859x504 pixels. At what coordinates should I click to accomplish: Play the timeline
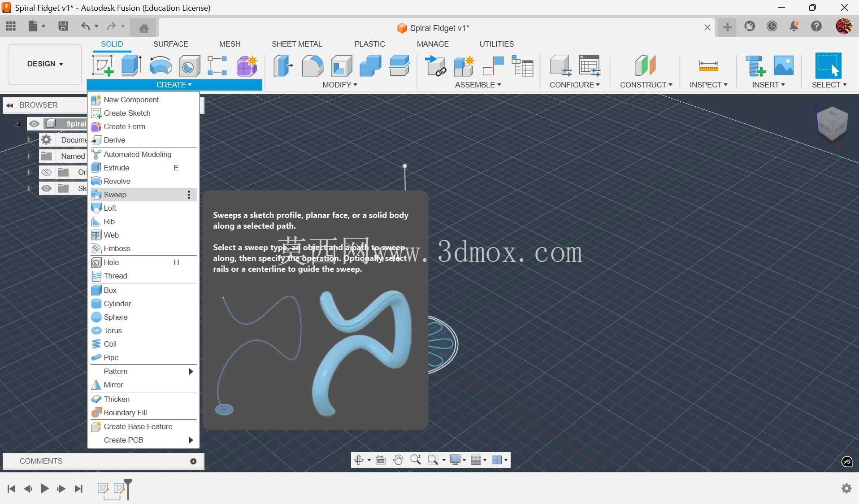[45, 488]
